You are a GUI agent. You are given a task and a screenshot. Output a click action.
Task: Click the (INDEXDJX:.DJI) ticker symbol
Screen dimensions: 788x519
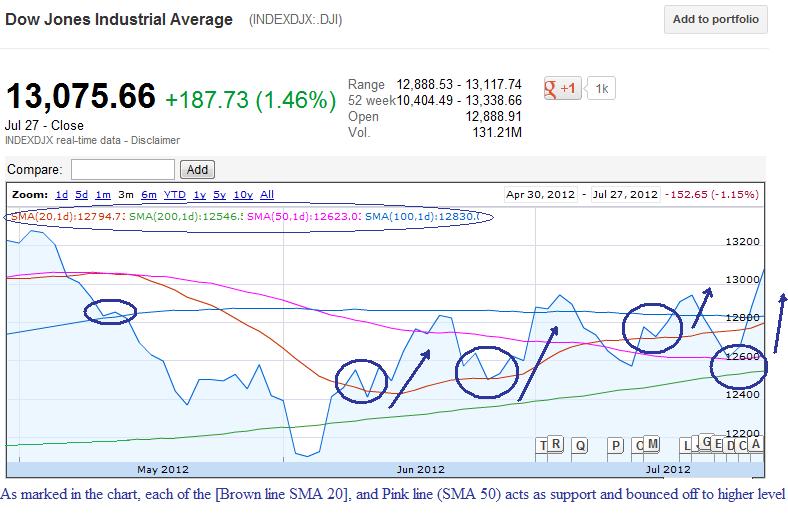pos(296,20)
